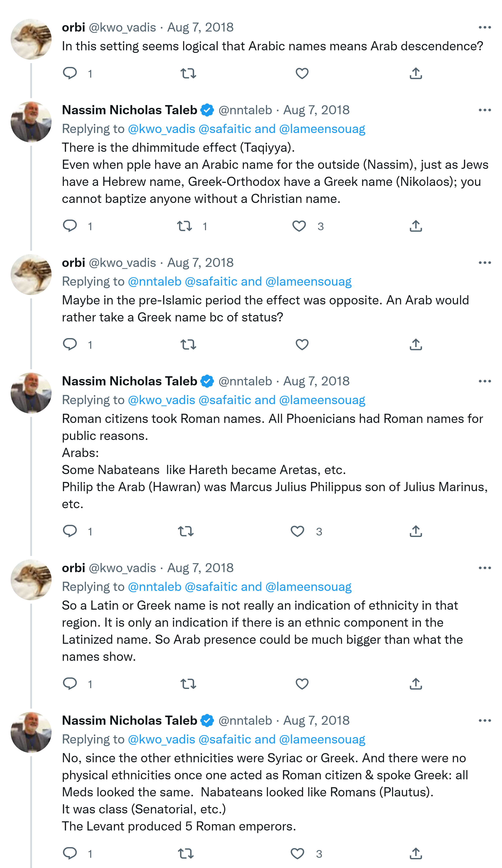Open three-dot menu on Taleb's last tweet
The image size is (502, 868).
point(485,720)
